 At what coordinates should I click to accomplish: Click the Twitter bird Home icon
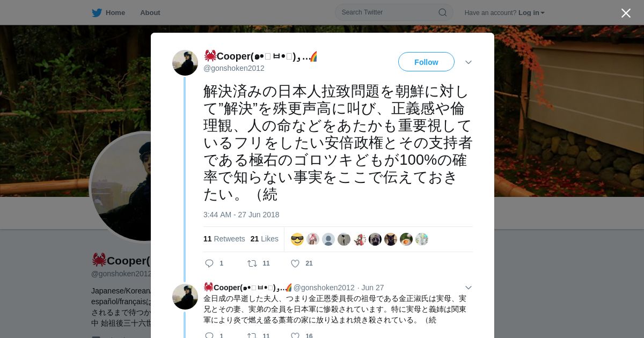point(97,13)
